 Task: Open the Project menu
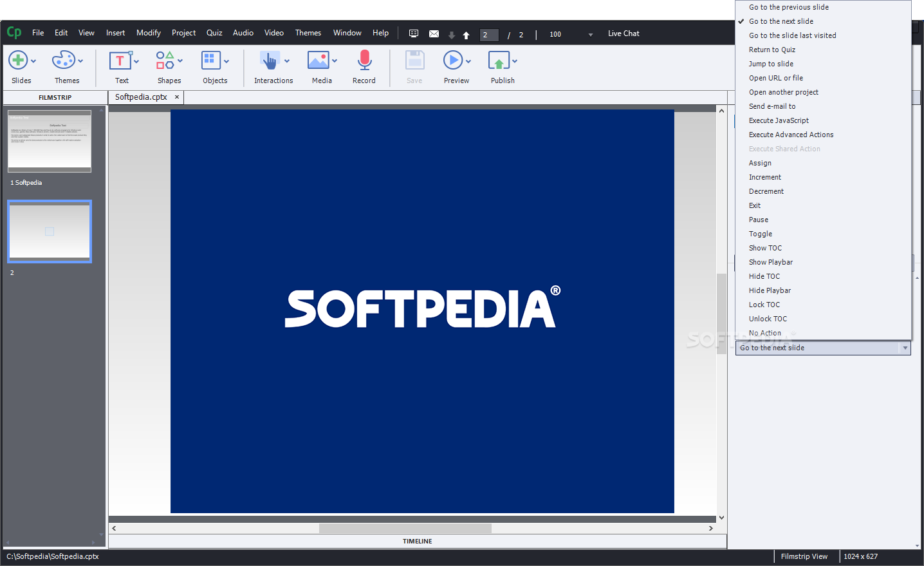click(183, 33)
